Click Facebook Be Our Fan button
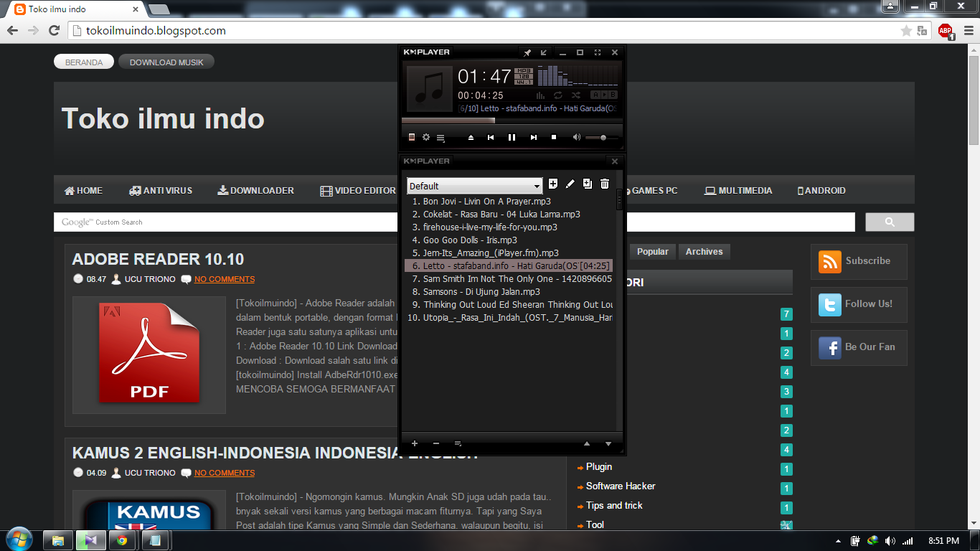This screenshot has width=980, height=551. pyautogui.click(x=859, y=348)
